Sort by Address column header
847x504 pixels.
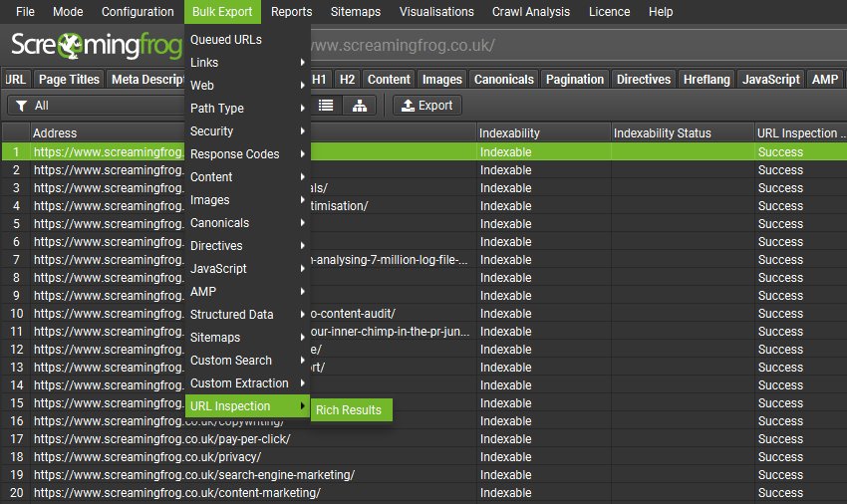[x=100, y=132]
